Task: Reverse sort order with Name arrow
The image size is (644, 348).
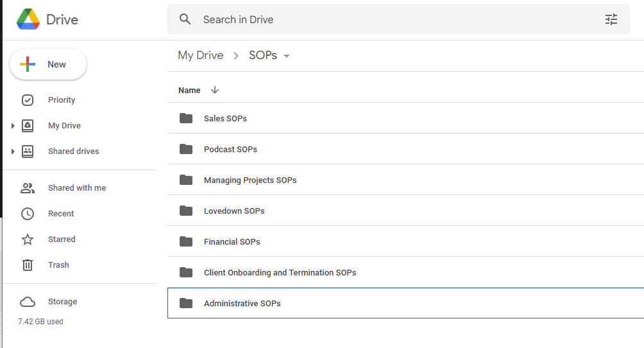Action: coord(215,90)
